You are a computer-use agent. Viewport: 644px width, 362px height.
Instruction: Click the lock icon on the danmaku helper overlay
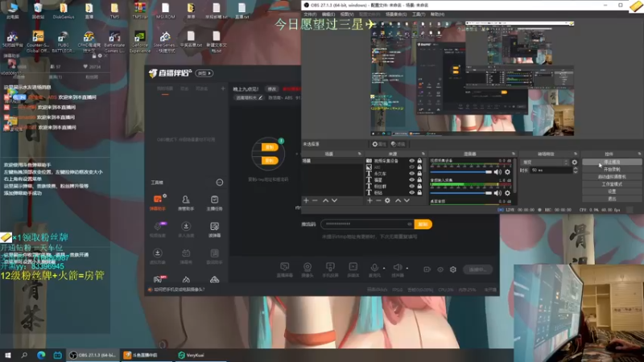coord(94,56)
